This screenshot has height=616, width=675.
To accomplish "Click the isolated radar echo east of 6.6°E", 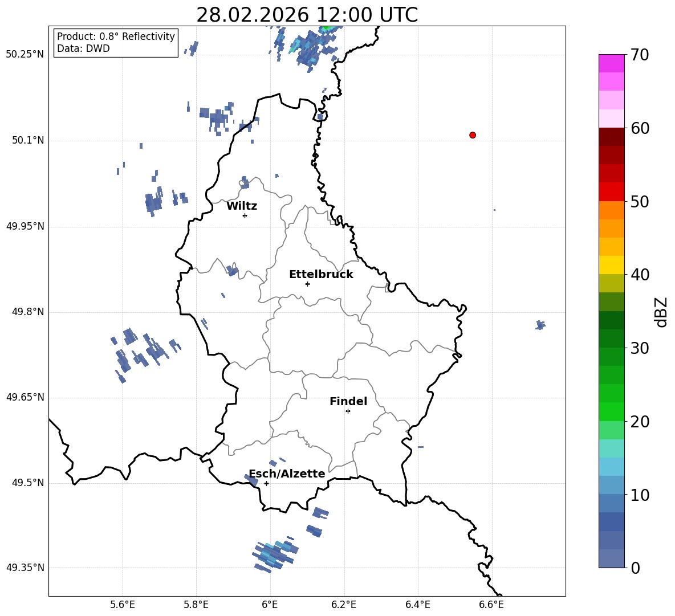I will [x=540, y=325].
